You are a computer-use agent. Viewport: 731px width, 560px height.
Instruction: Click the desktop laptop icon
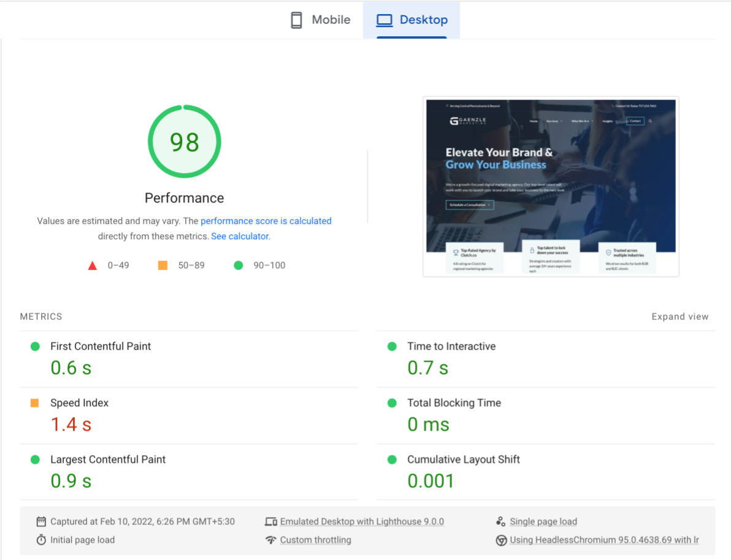coord(385,20)
